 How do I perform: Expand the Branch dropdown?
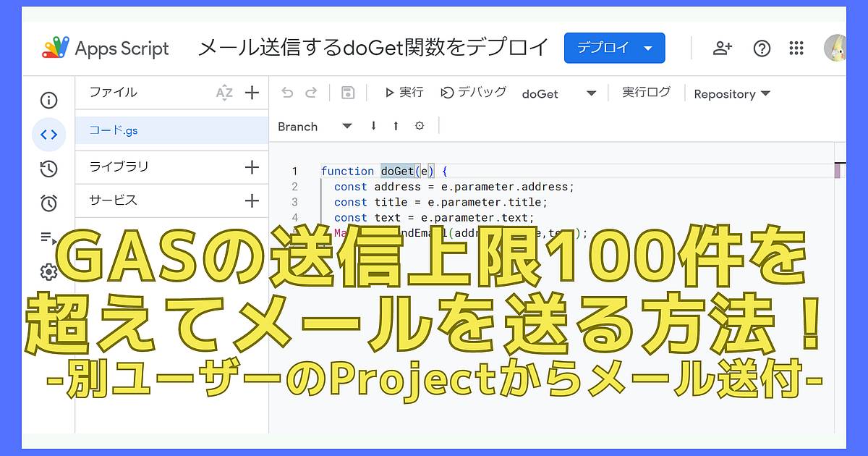[347, 126]
